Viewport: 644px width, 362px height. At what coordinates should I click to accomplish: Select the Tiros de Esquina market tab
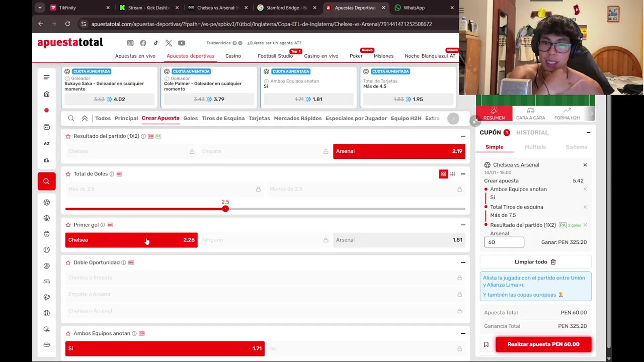pyautogui.click(x=223, y=118)
